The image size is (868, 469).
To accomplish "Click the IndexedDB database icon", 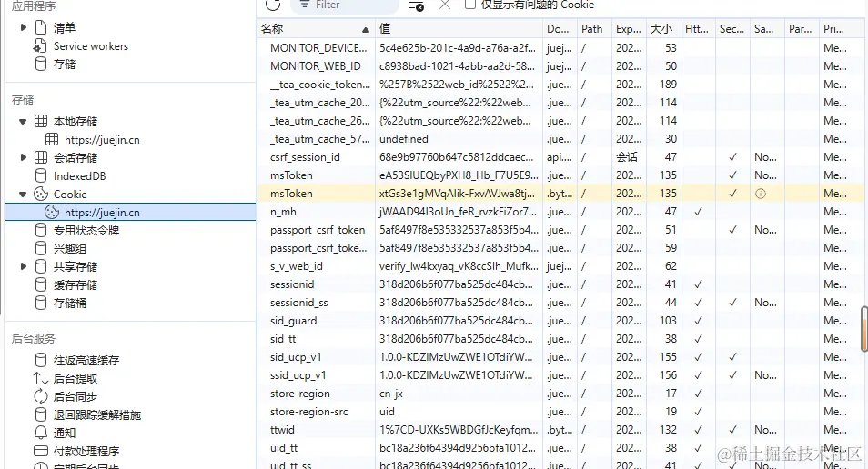I will click(x=40, y=176).
